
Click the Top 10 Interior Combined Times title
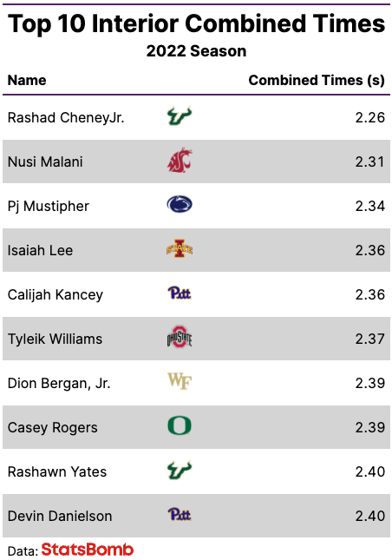pos(196,23)
